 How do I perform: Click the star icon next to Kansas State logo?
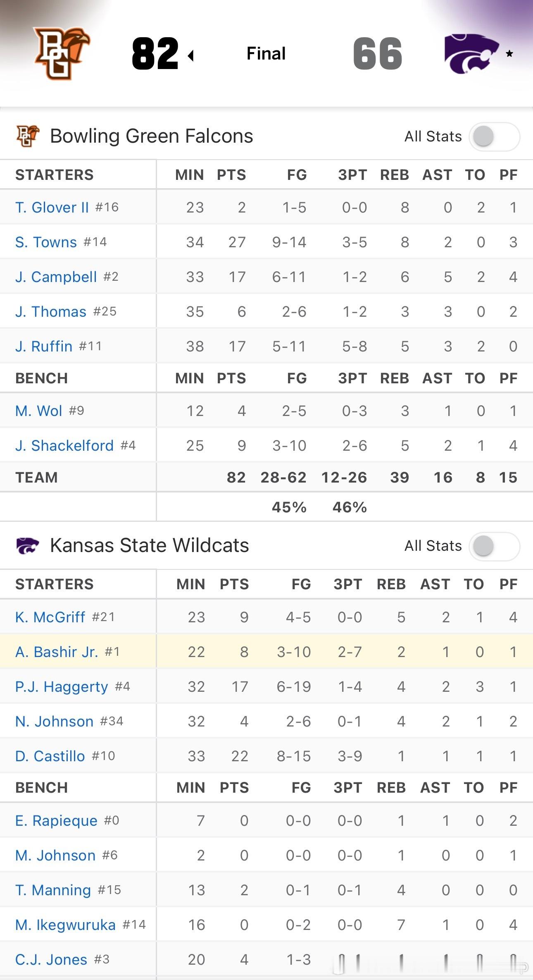509,53
